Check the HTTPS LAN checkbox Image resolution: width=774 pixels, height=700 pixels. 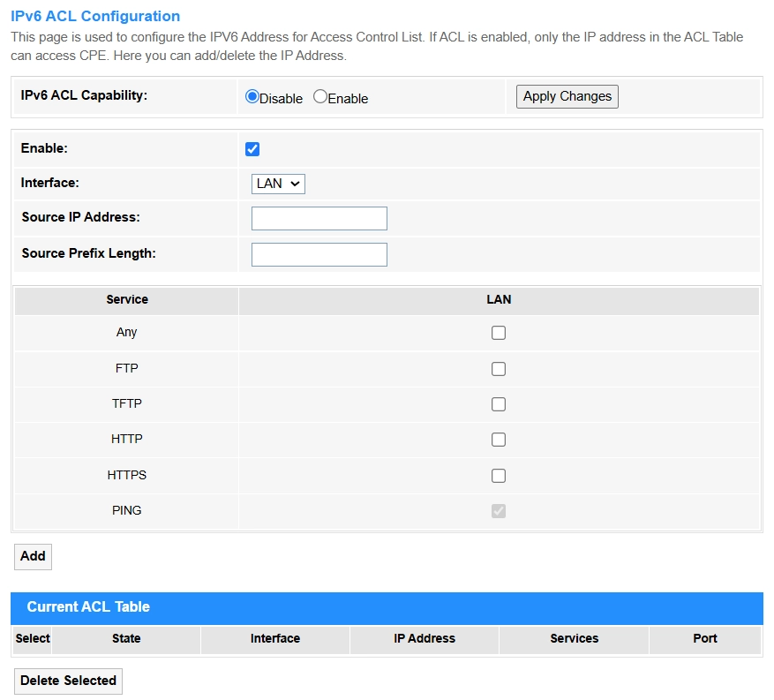(499, 476)
